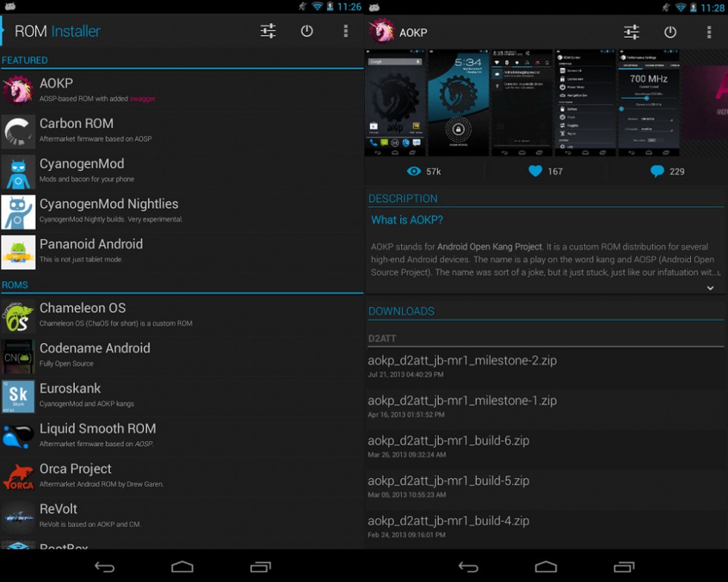Viewport: 728px width, 582px height.
Task: Open the ROM Control settings screenshot thumbnail
Action: coord(585,102)
